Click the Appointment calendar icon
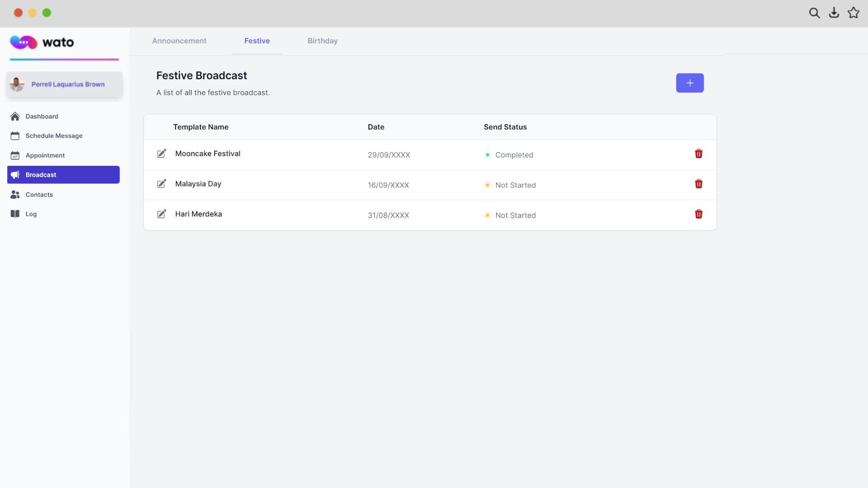Screen dimensions: 868x488 pos(15,155)
